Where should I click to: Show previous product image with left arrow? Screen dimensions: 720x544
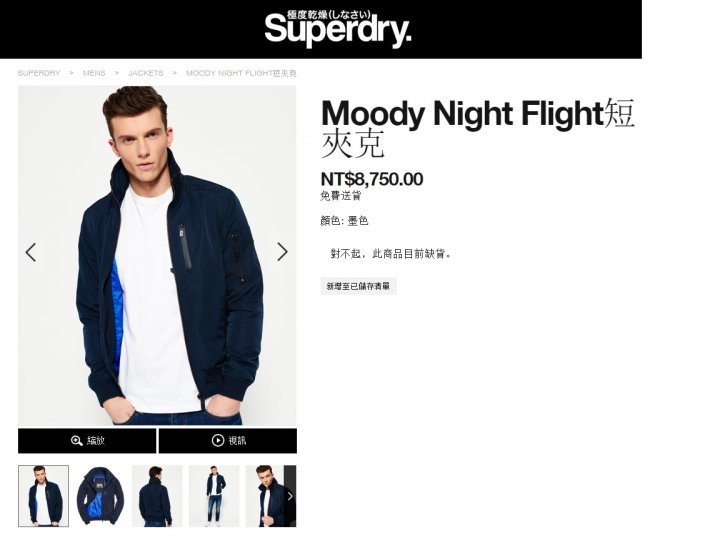click(31, 252)
